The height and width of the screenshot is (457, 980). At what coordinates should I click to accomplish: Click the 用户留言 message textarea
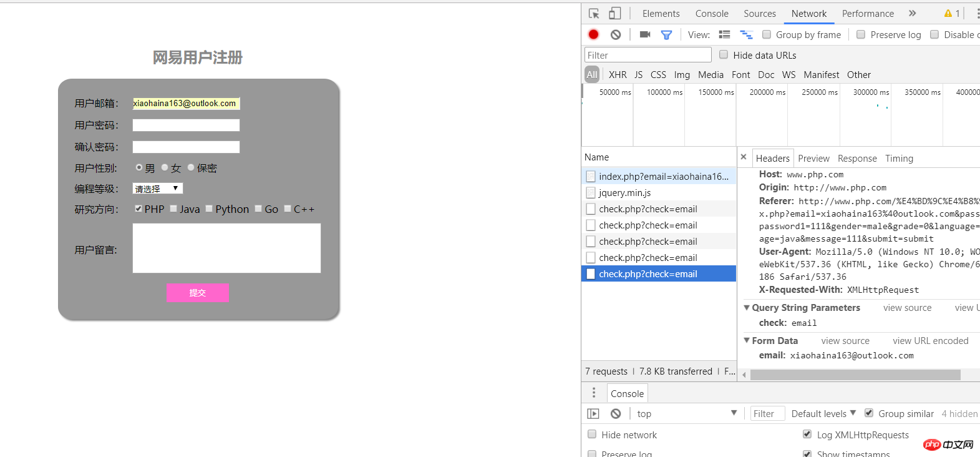tap(226, 248)
